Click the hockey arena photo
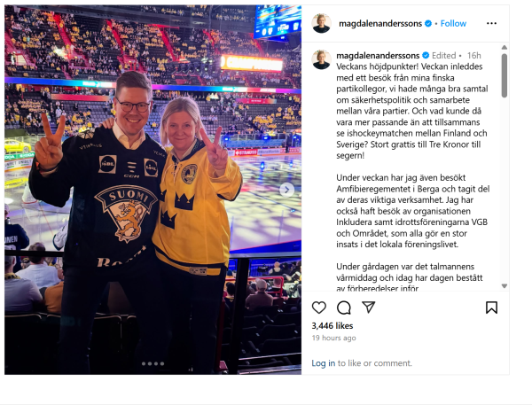Screen dimensions: 532x405 pyautogui.click(x=153, y=190)
